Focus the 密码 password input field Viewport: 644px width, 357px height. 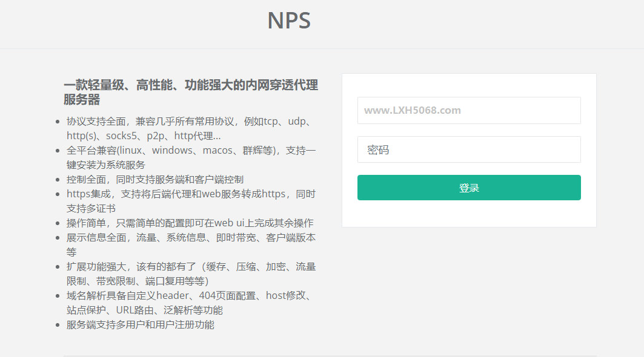click(469, 149)
